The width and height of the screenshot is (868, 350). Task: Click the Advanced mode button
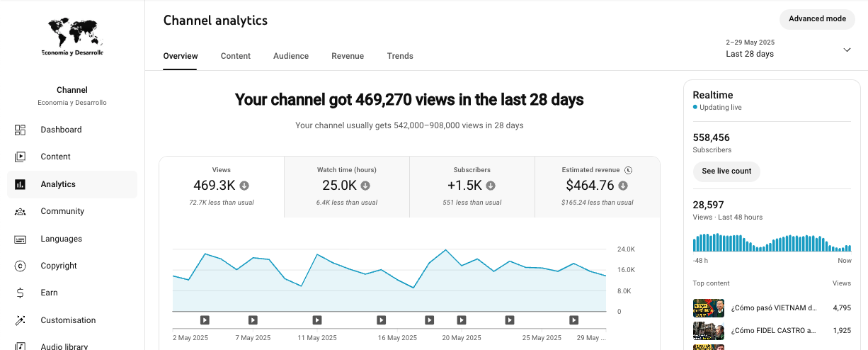pyautogui.click(x=817, y=18)
